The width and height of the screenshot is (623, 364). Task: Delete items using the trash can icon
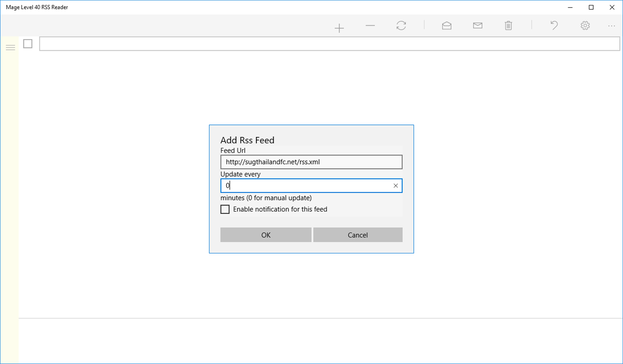pyautogui.click(x=508, y=26)
